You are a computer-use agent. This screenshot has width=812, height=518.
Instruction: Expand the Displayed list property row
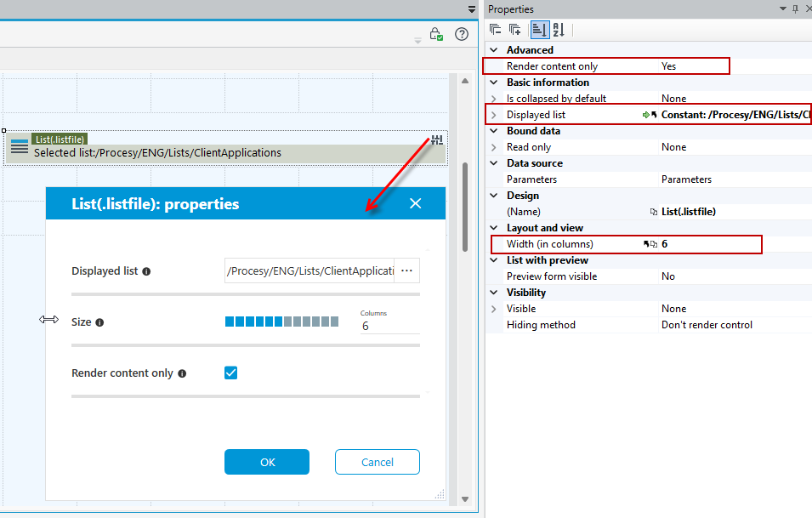(x=494, y=115)
